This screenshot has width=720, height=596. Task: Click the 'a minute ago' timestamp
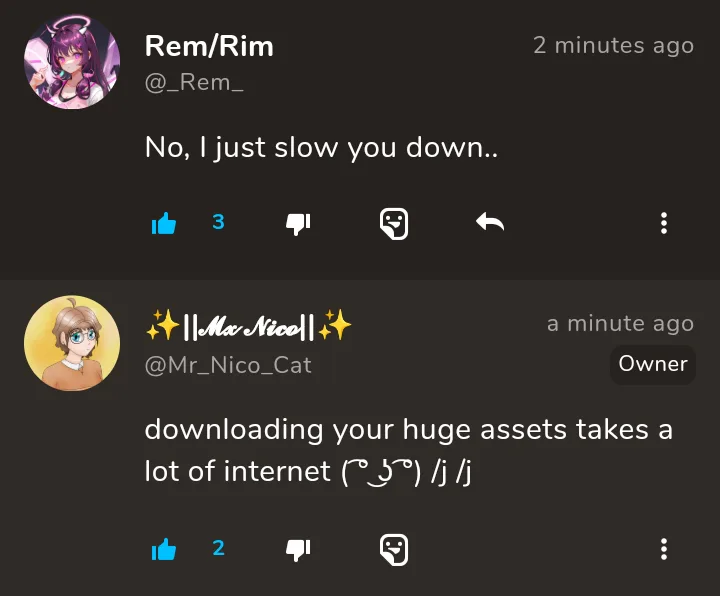pos(620,324)
